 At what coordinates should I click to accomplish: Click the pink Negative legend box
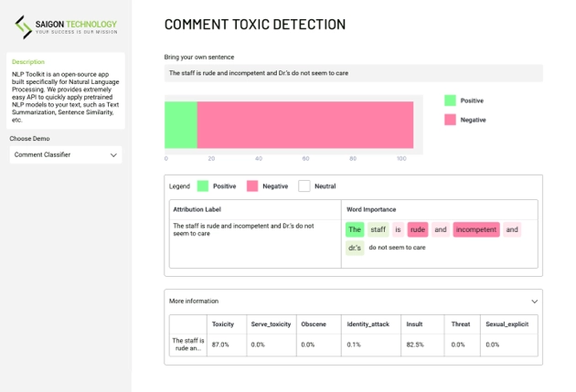[x=252, y=185]
